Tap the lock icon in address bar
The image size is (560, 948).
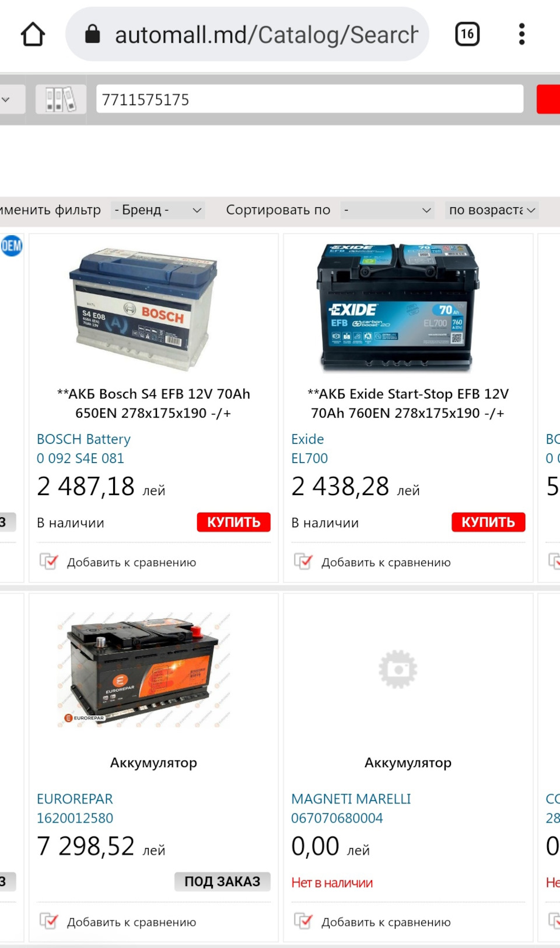(92, 34)
